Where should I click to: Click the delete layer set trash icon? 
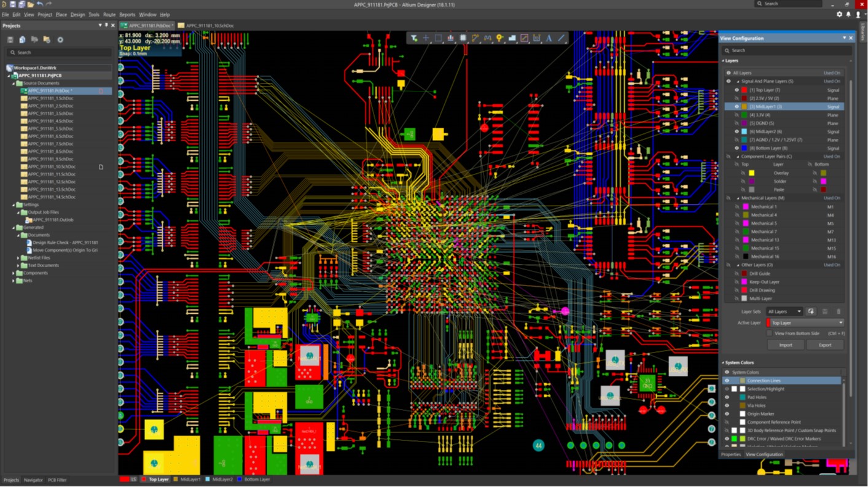(838, 311)
